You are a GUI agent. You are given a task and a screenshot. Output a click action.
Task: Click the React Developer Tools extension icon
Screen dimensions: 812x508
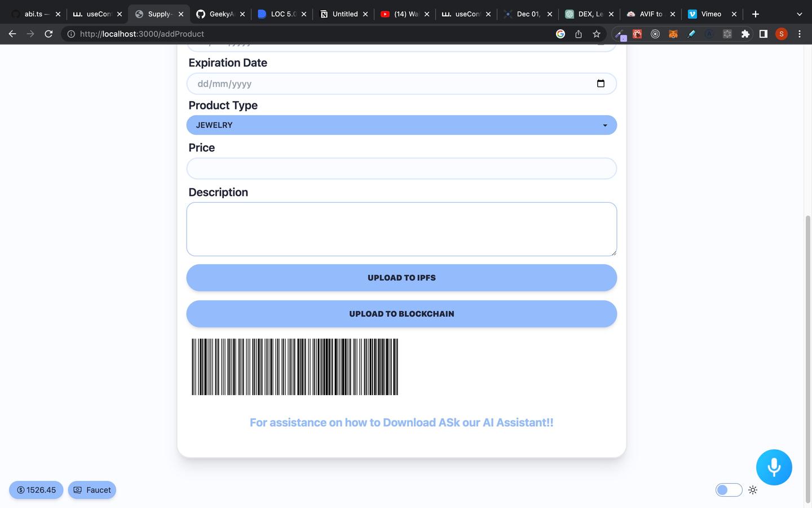point(637,34)
